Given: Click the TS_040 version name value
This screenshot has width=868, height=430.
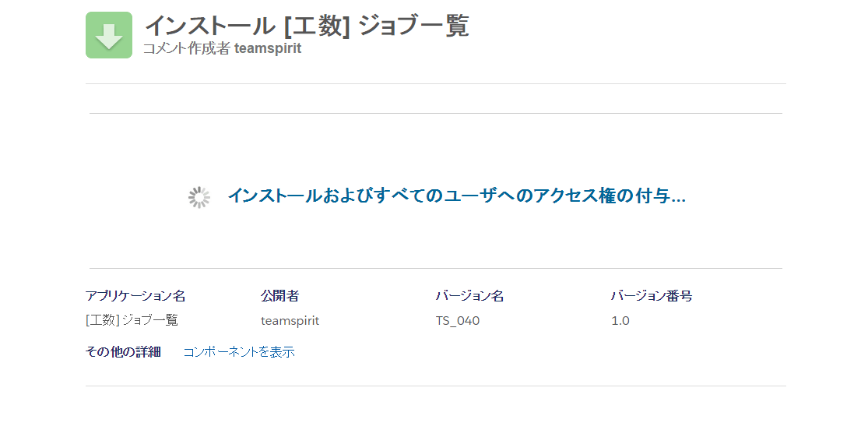Looking at the screenshot, I should point(458,321).
